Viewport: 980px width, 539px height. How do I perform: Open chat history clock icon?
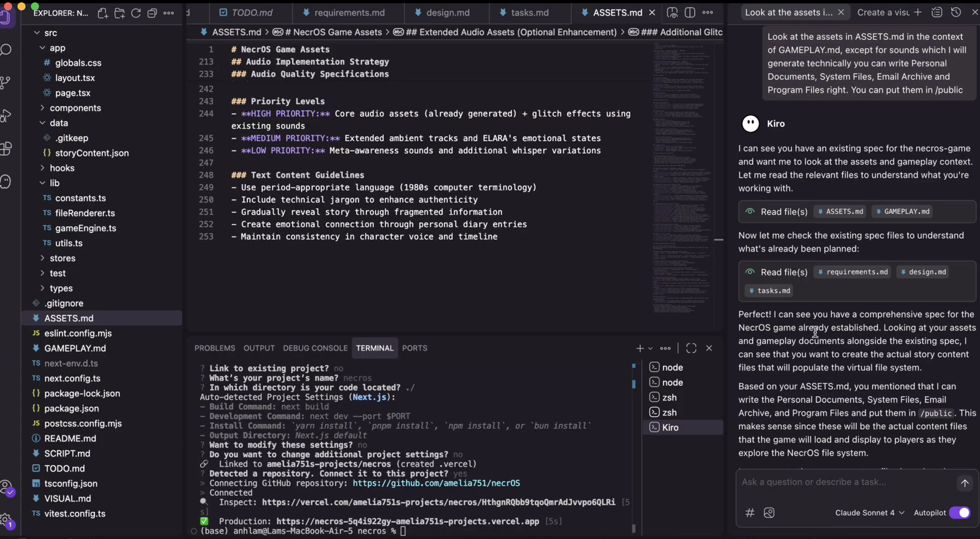coord(956,12)
